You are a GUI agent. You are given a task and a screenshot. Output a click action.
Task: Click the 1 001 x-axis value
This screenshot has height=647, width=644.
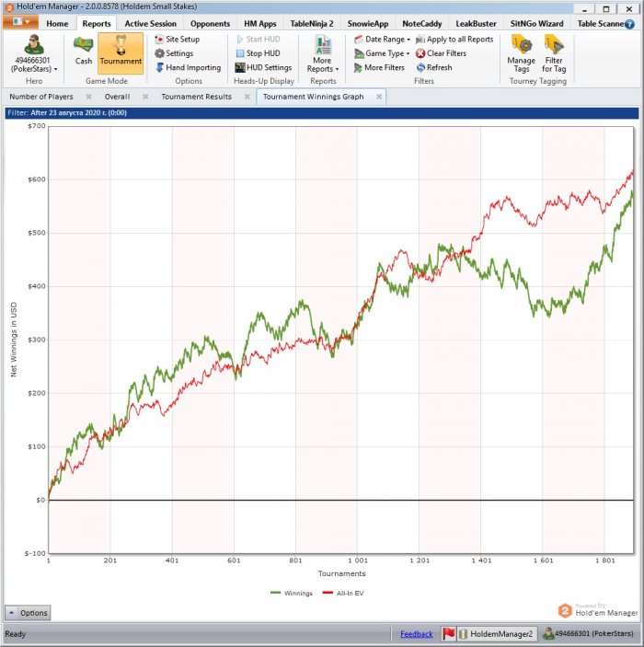[357, 560]
